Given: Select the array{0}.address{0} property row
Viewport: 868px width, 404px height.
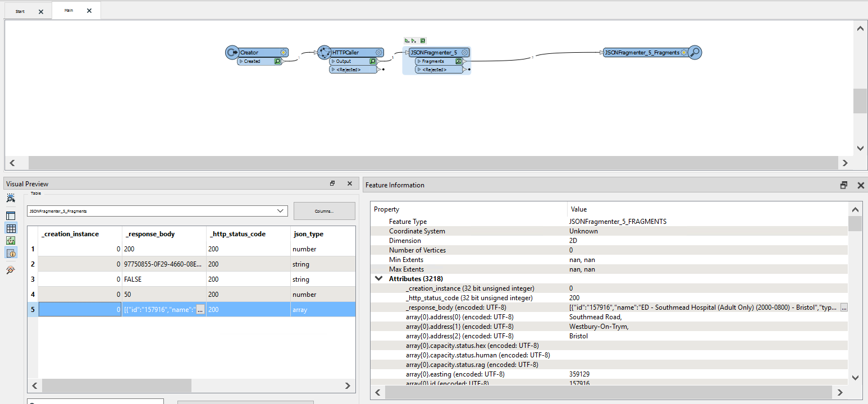Looking at the screenshot, I should coord(609,317).
